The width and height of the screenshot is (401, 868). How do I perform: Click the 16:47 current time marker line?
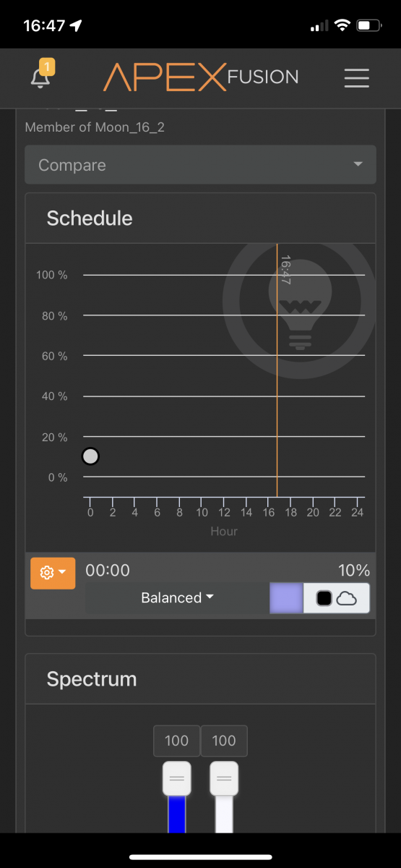277,370
